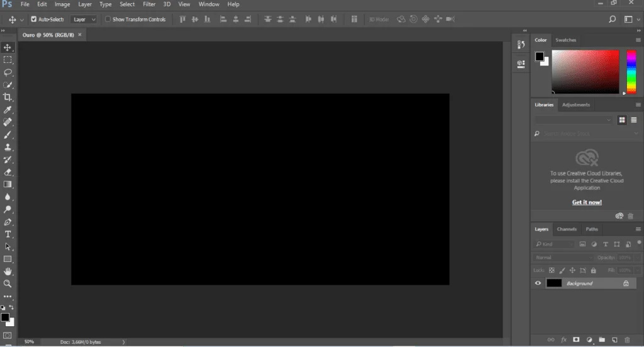Open the Image menu
Viewport: 644px width, 347px height.
pos(62,4)
